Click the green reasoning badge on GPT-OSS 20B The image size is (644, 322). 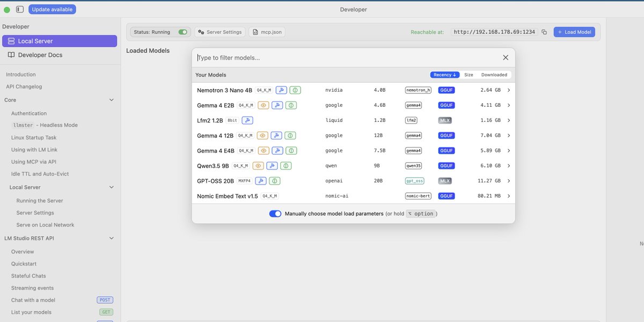tap(274, 181)
